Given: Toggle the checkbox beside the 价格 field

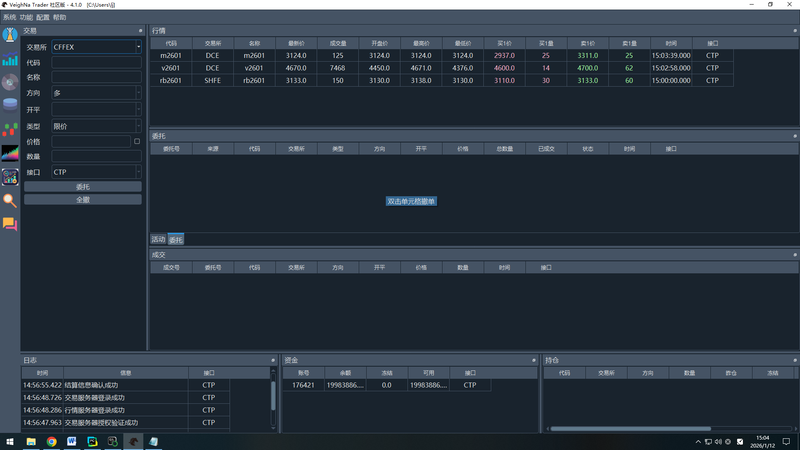Looking at the screenshot, I should point(137,142).
